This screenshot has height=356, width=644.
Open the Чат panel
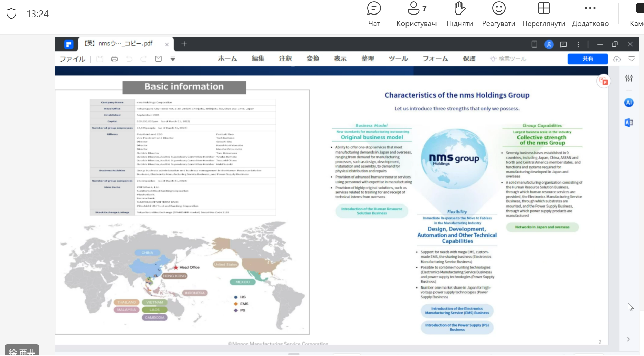coord(374,15)
